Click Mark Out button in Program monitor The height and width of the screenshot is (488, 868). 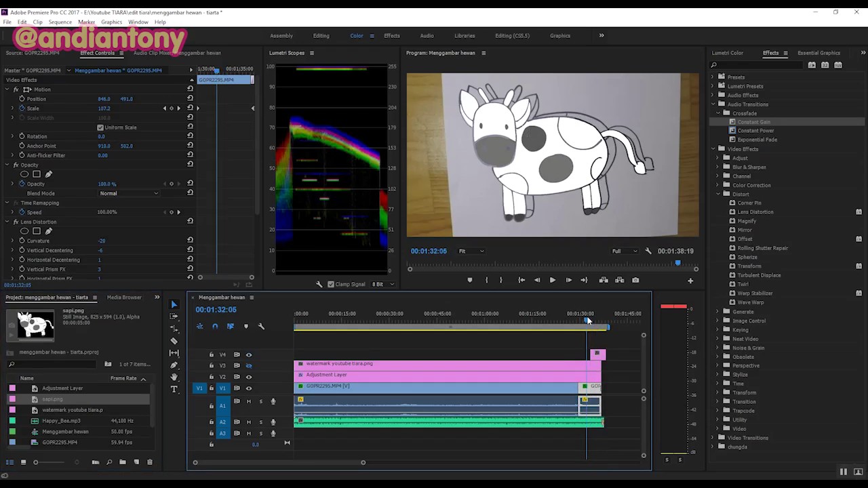(x=502, y=280)
